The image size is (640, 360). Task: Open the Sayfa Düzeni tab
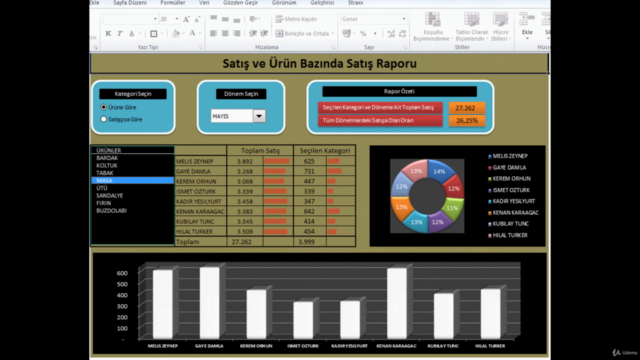(130, 3)
